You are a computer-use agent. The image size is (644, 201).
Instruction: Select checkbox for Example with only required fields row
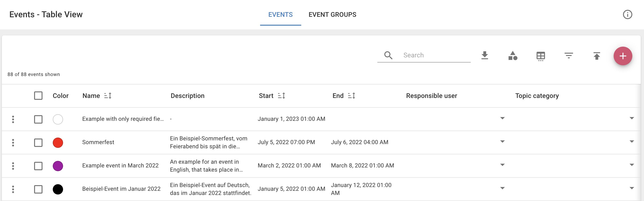(x=38, y=119)
